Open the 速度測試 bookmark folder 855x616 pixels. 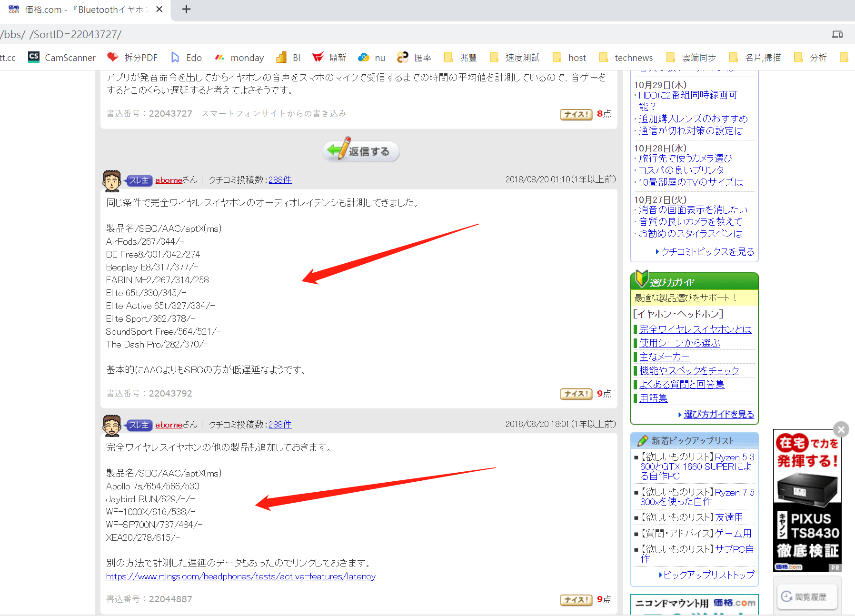[x=515, y=58]
